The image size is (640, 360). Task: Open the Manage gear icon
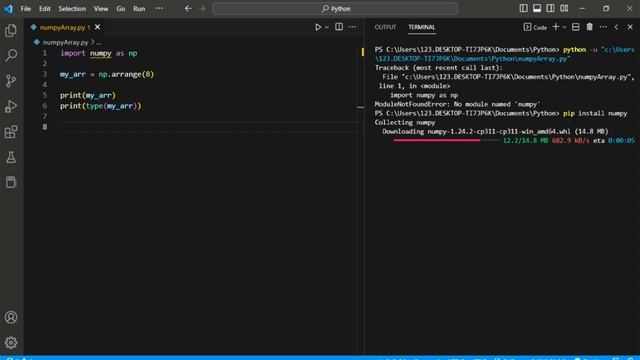[x=11, y=342]
